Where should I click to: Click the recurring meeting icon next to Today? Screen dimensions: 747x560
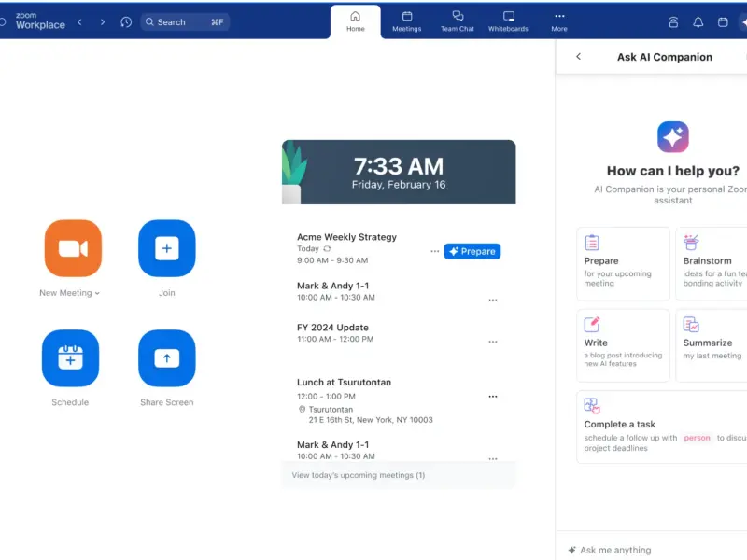(327, 248)
